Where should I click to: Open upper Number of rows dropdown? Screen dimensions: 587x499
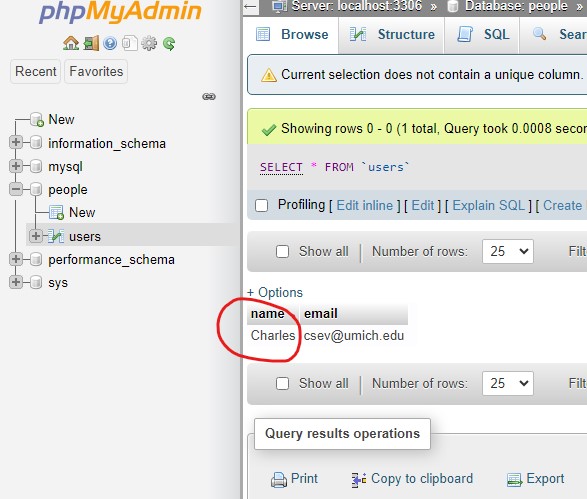tap(508, 251)
